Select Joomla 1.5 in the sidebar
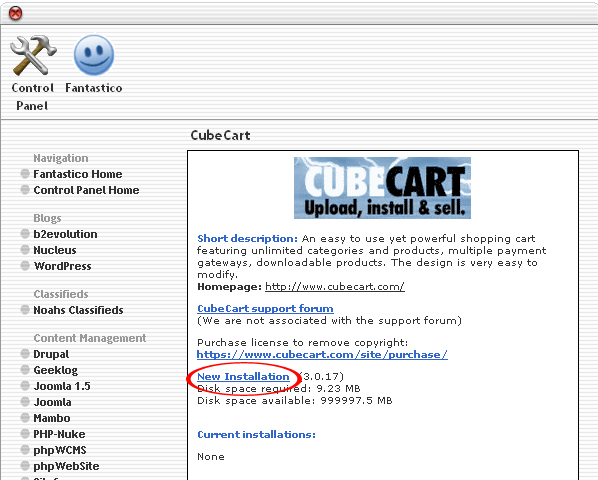Image resolution: width=598 pixels, height=480 pixels. pyautogui.click(x=62, y=386)
